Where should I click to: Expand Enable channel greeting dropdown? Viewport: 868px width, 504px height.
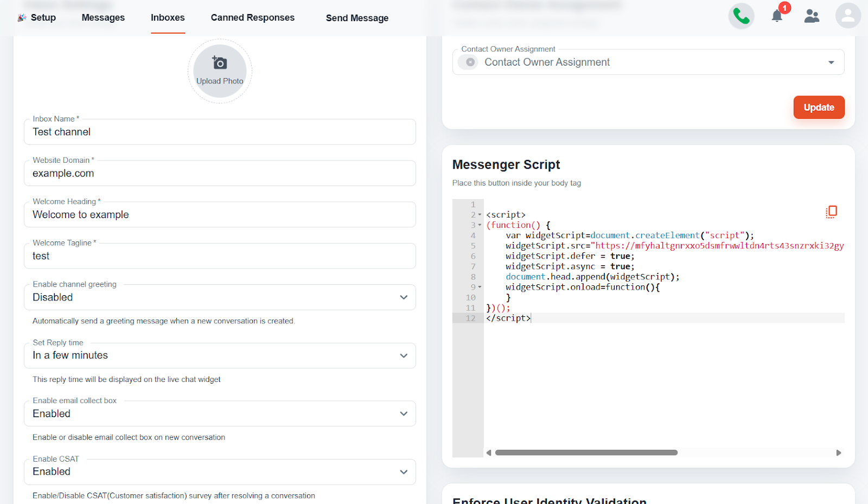(404, 297)
